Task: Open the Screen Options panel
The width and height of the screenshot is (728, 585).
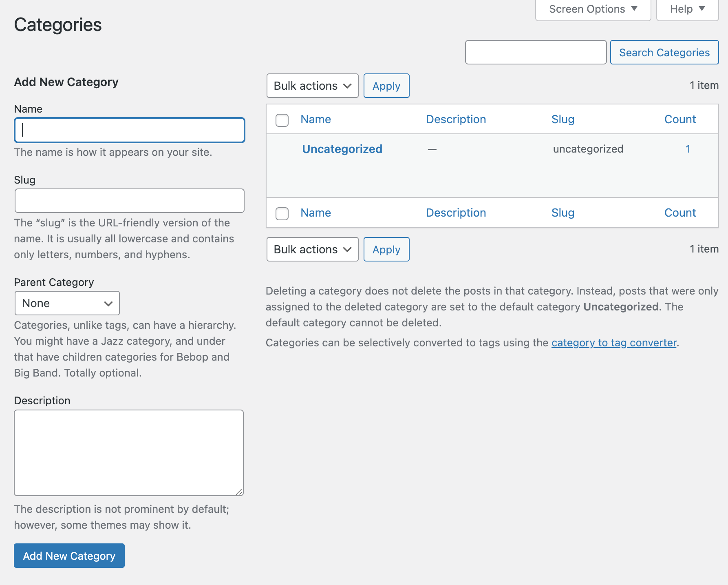Action: click(593, 9)
